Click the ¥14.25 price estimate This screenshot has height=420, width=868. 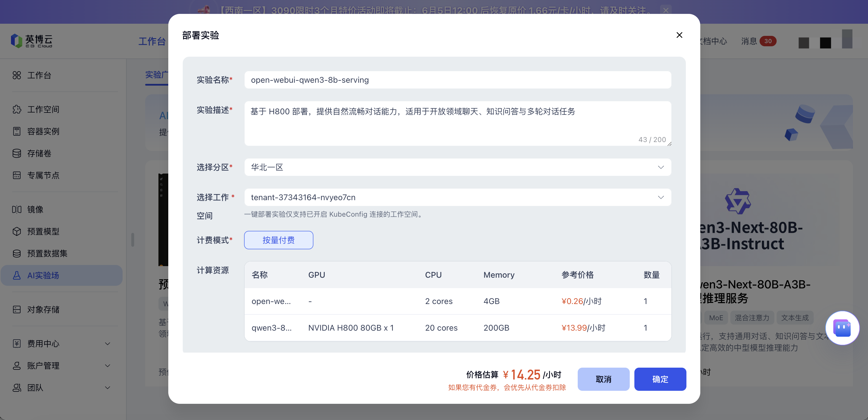tap(522, 375)
